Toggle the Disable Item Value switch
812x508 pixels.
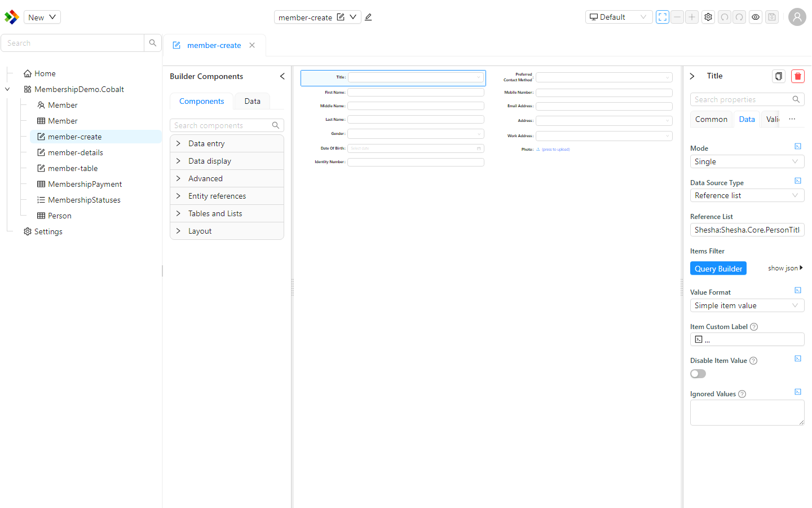coord(698,374)
